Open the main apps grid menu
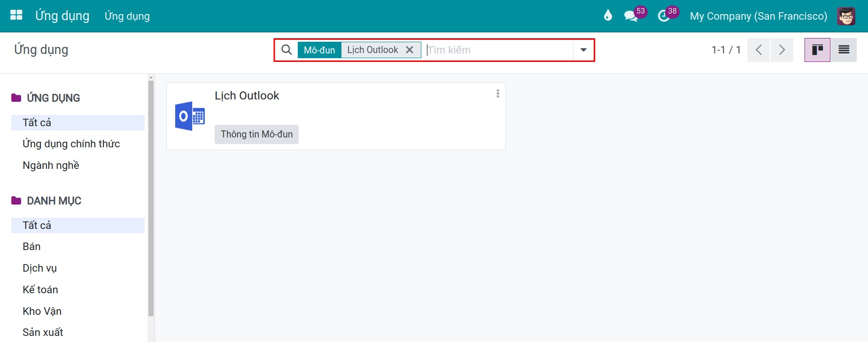 pyautogui.click(x=16, y=15)
